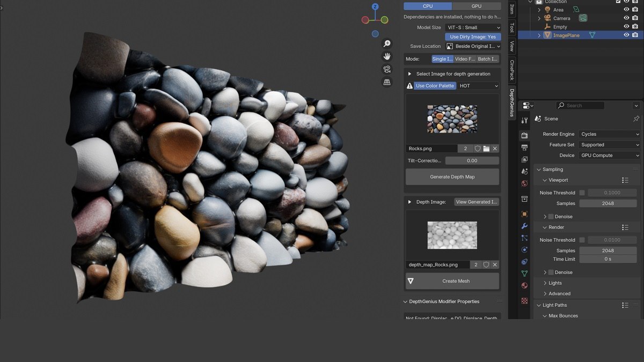Hide the Camera object in viewport
The width and height of the screenshot is (644, 362).
626,18
